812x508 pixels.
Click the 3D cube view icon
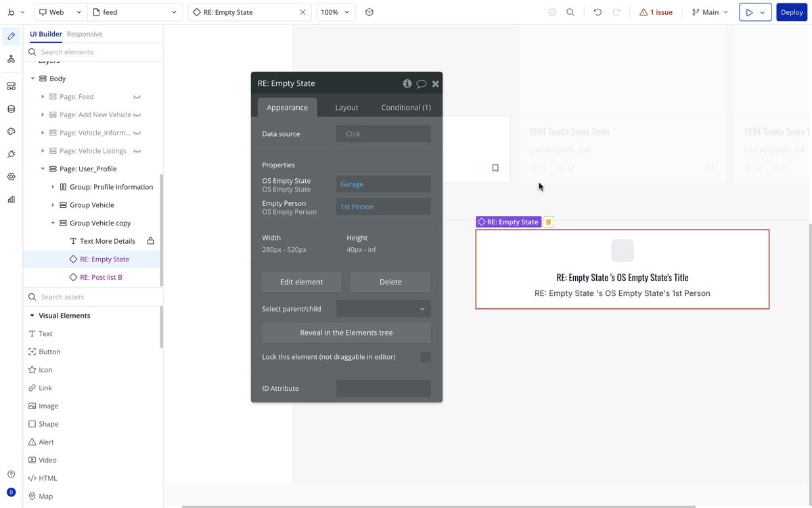[369, 12]
